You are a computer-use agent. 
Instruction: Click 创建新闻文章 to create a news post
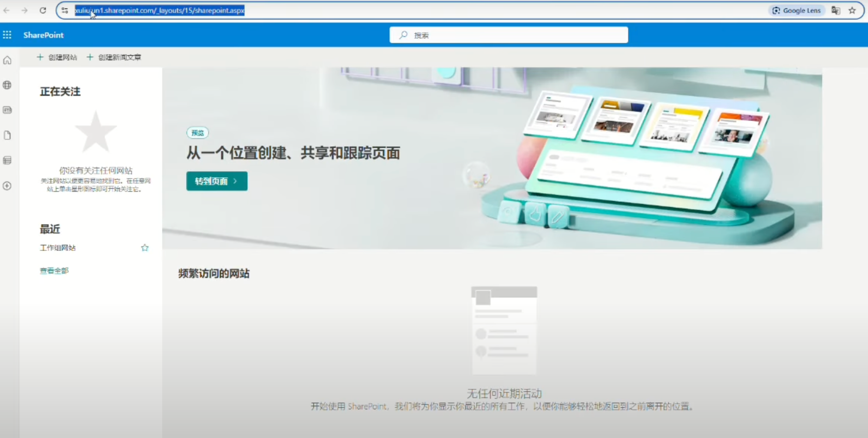tap(114, 57)
